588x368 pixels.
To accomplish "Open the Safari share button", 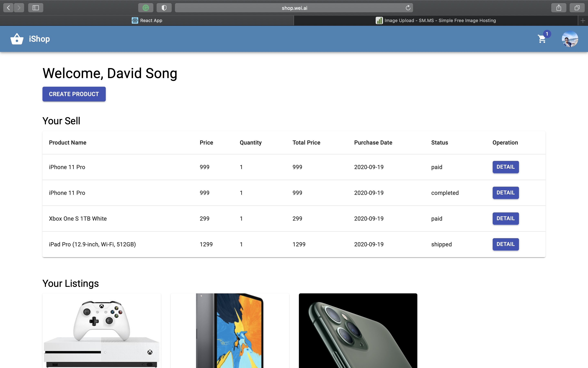I will (x=559, y=8).
